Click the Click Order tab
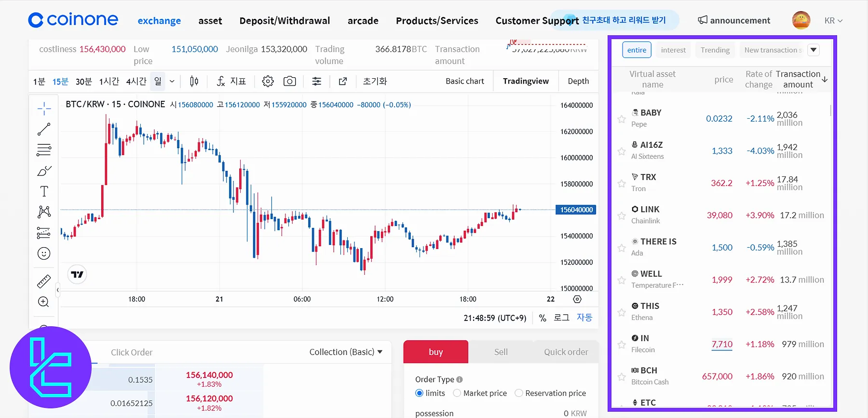This screenshot has height=418, width=868. (x=132, y=352)
